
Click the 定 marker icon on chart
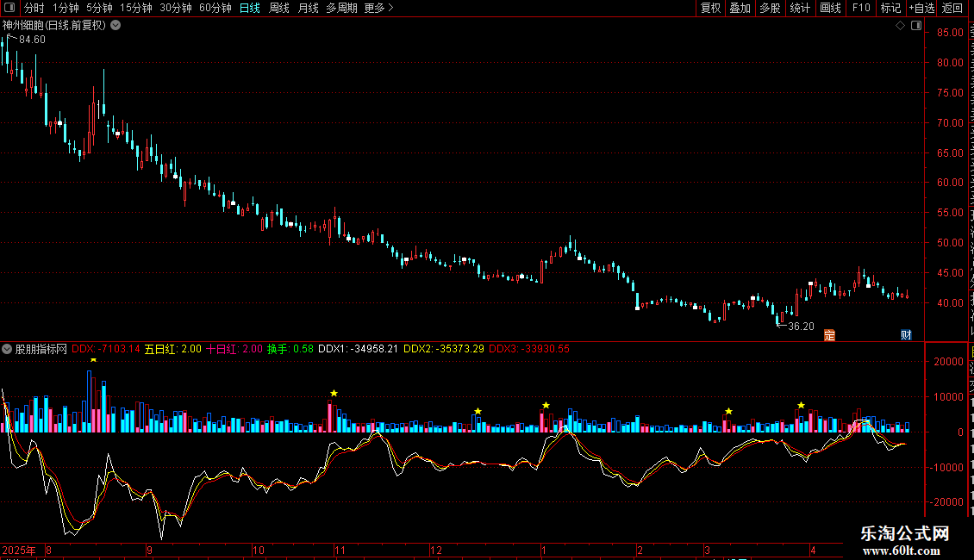click(829, 335)
